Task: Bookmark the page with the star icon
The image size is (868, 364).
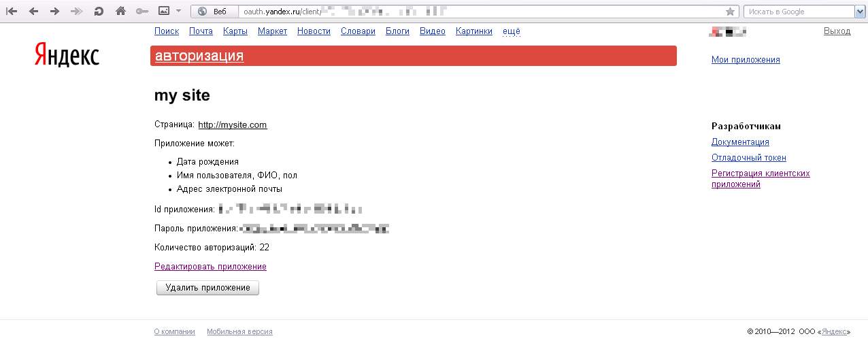Action: coord(730,12)
